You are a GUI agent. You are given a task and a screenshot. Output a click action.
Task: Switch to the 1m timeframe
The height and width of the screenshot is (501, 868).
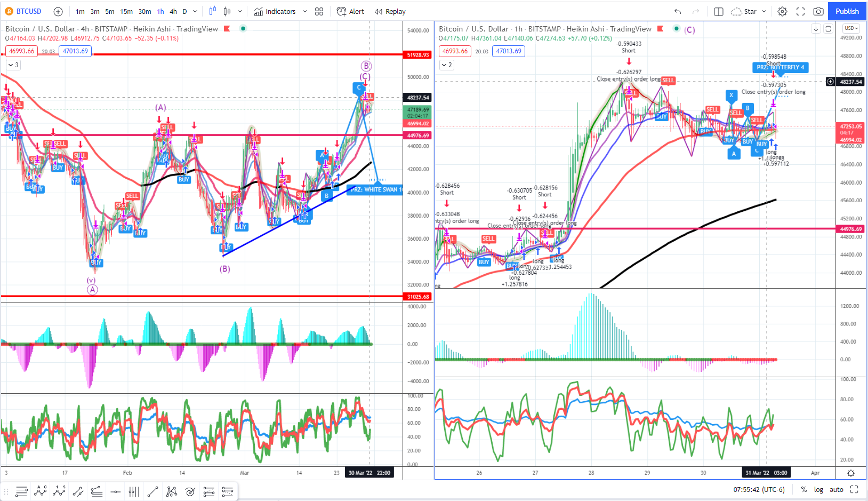[x=80, y=11]
